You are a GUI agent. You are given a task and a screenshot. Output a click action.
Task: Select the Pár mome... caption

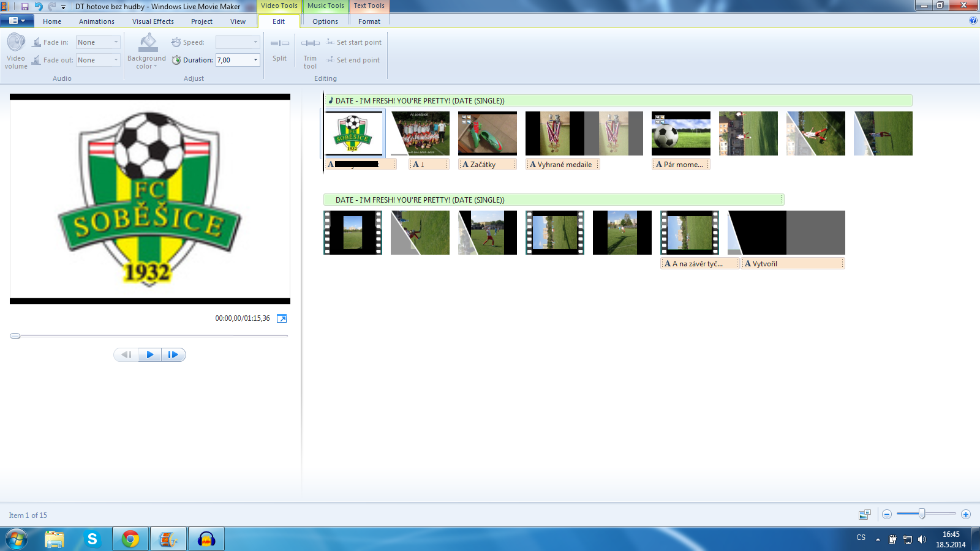coord(681,164)
